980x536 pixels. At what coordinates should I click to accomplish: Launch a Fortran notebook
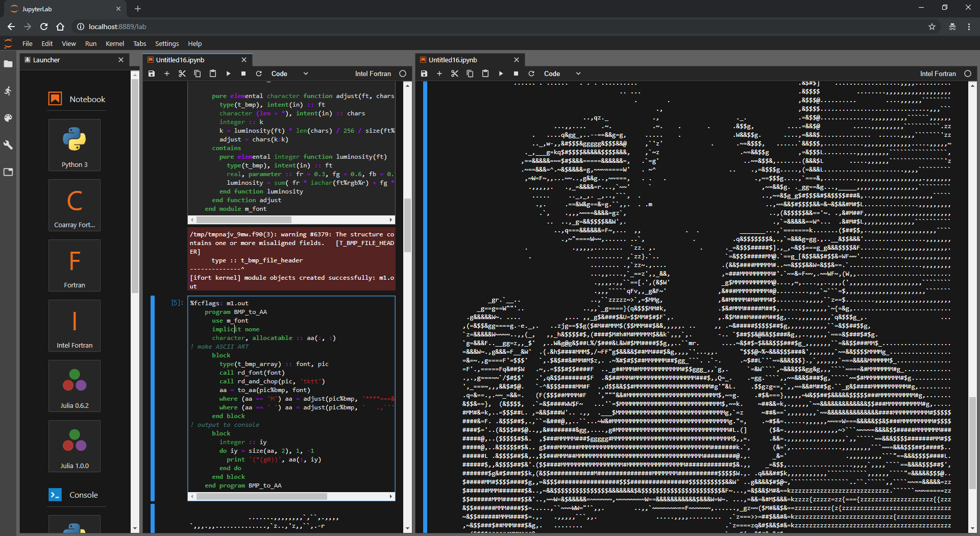(x=75, y=265)
